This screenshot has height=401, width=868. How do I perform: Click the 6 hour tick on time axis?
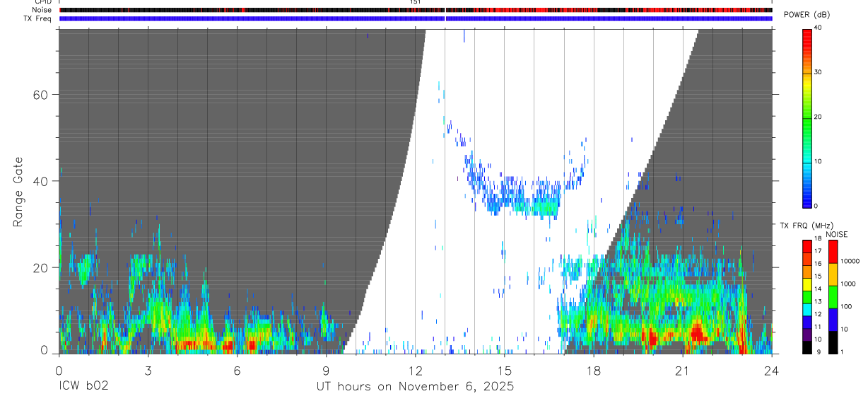[237, 370]
